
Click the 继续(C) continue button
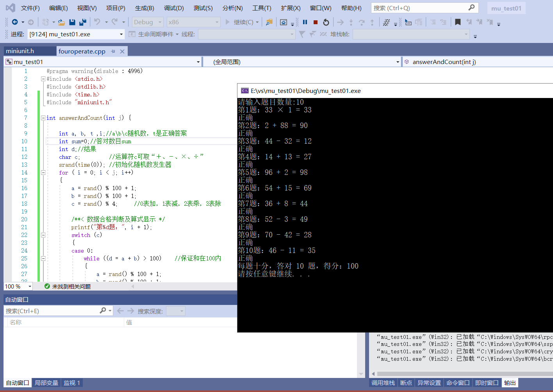(x=239, y=22)
